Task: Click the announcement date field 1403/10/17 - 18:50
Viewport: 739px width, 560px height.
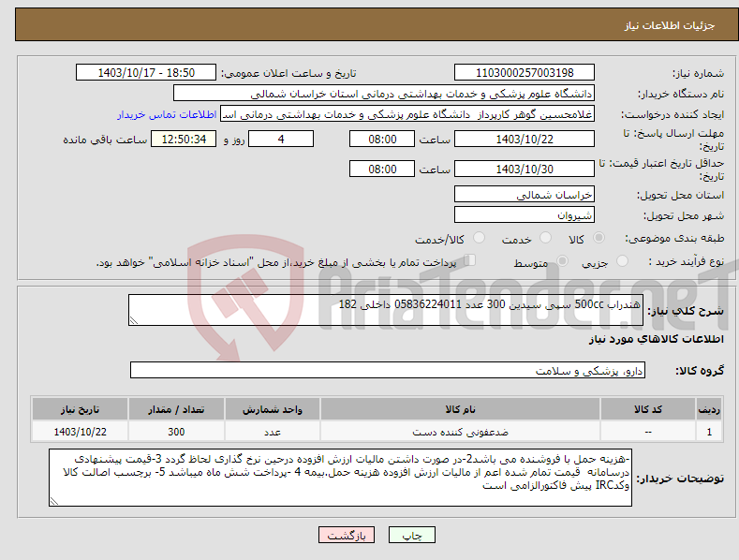Action: coord(145,73)
